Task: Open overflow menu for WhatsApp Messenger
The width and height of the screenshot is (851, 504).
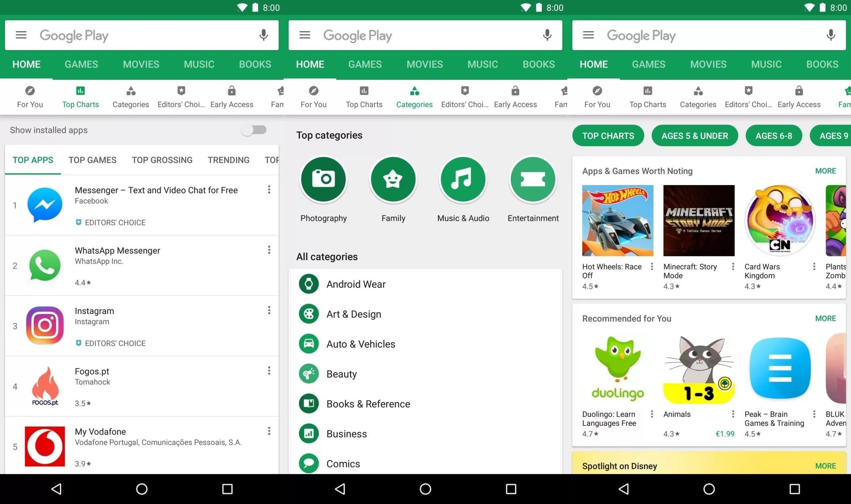Action: point(269,250)
